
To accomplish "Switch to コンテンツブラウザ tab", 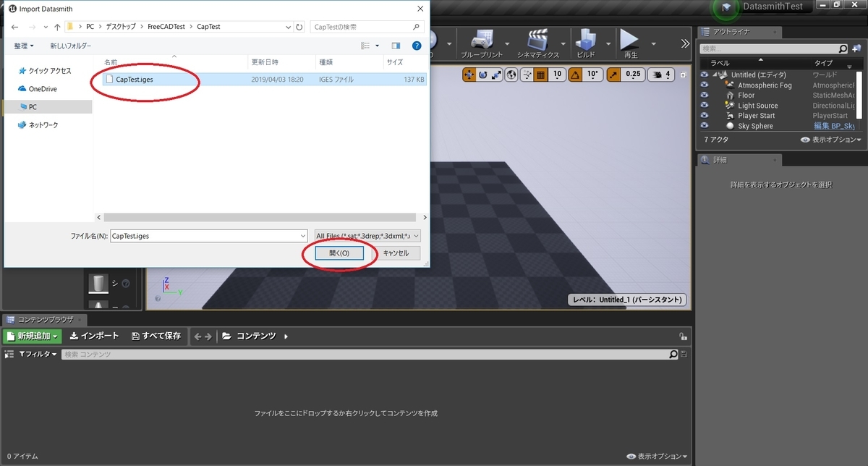I will [x=45, y=320].
